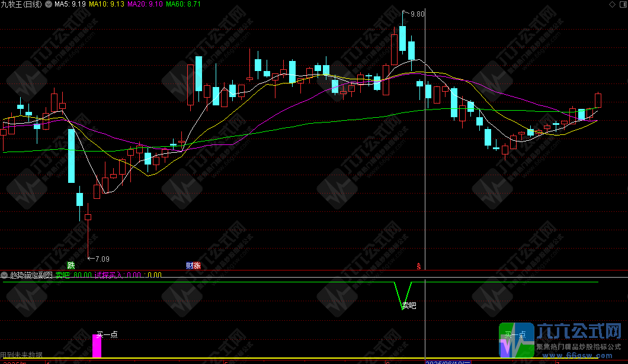The height and width of the screenshot is (364, 628).
Task: Click the green 卖吧 indicator value label
Action: coord(74,275)
